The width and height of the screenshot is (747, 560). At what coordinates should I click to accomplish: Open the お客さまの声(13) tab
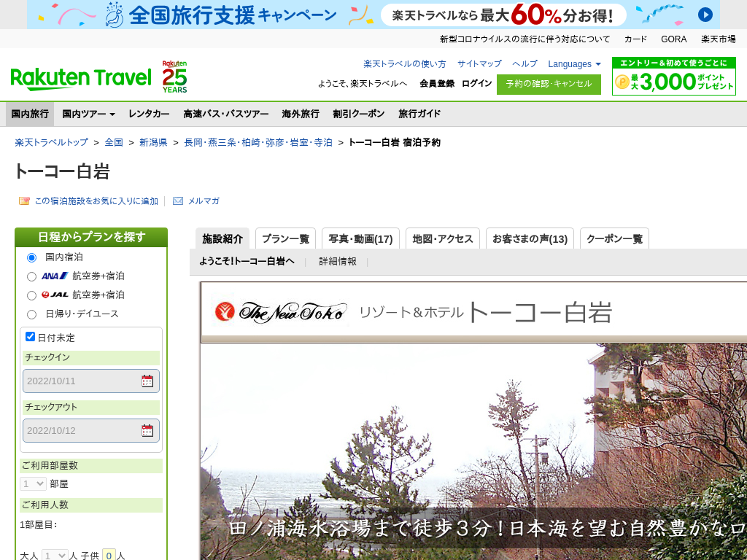[x=530, y=238]
